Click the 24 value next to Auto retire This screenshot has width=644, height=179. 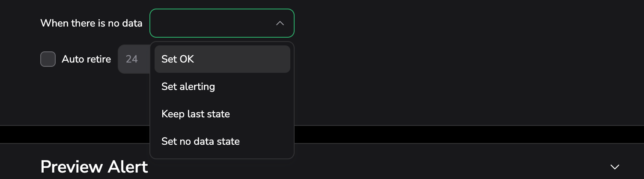click(x=132, y=59)
